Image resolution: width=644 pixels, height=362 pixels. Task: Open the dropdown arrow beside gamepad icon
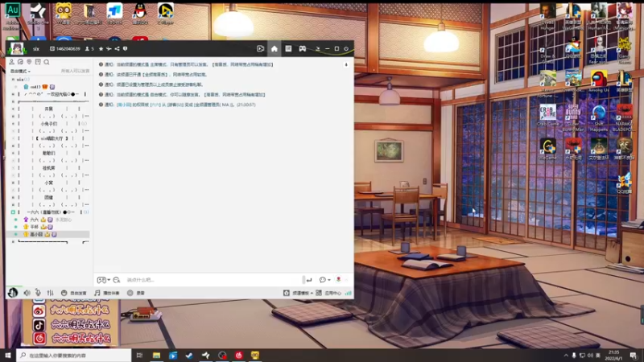(109, 280)
